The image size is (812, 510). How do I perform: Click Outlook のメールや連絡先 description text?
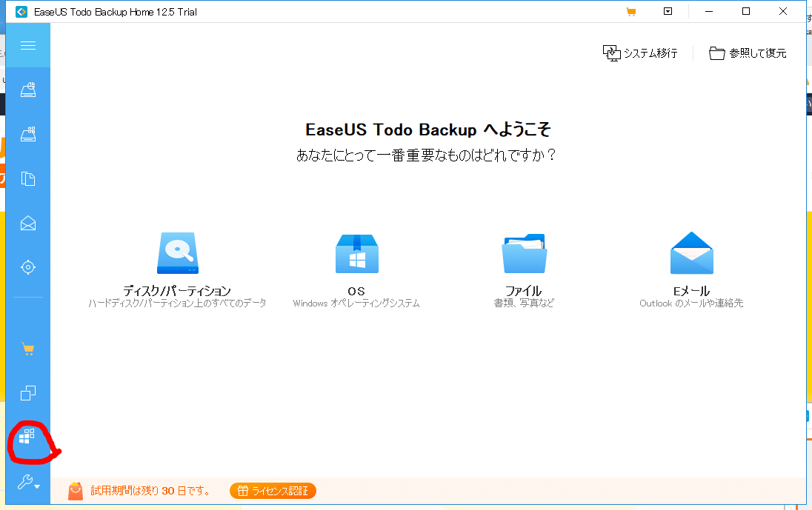click(x=691, y=303)
